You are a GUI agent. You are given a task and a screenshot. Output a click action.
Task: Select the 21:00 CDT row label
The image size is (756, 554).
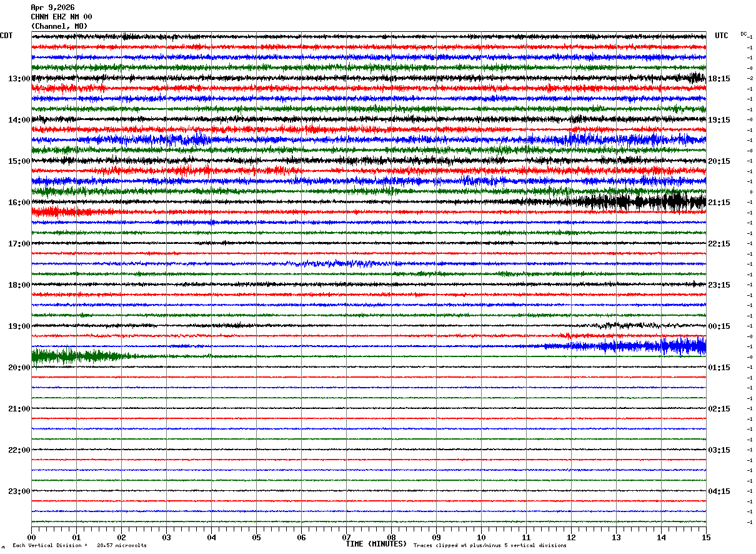(x=19, y=409)
